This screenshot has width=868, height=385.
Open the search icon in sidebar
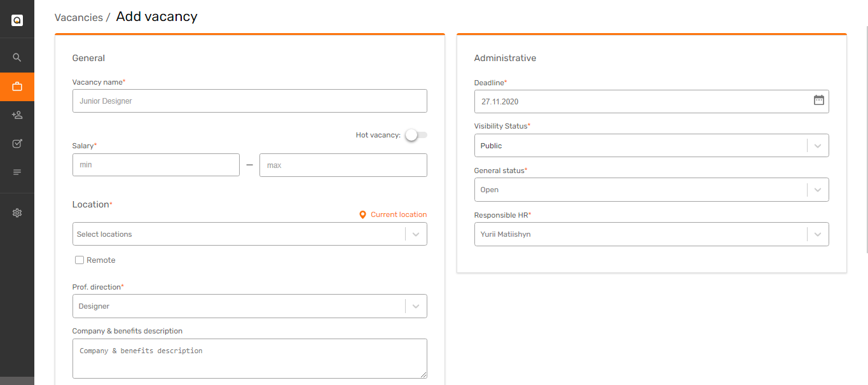pyautogui.click(x=17, y=57)
